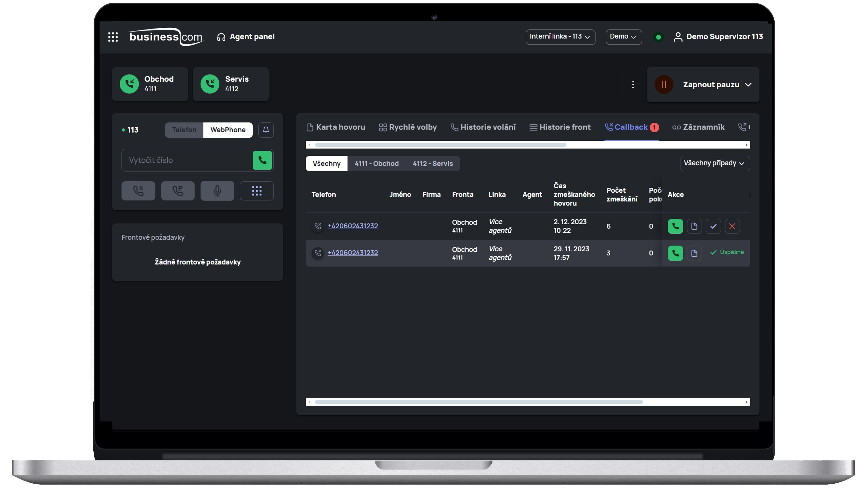Click missed-call icon in 29. 11. 2023 row
This screenshot has width=868, height=501.
pyautogui.click(x=317, y=253)
